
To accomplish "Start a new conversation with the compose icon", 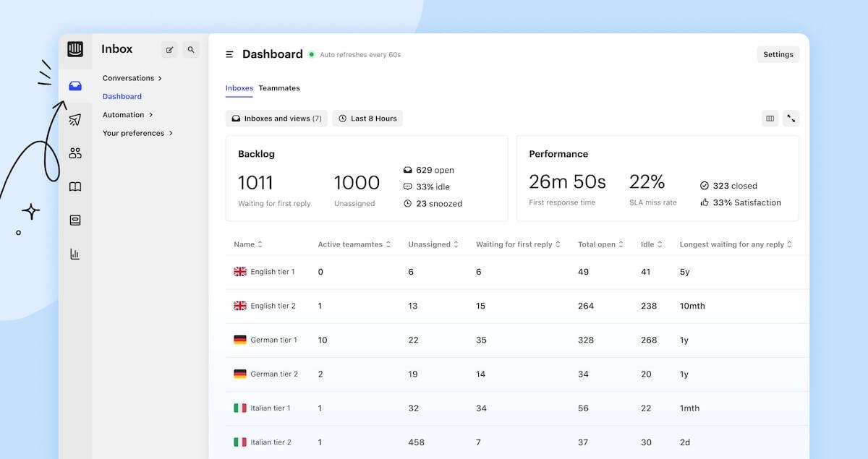I will tap(169, 49).
